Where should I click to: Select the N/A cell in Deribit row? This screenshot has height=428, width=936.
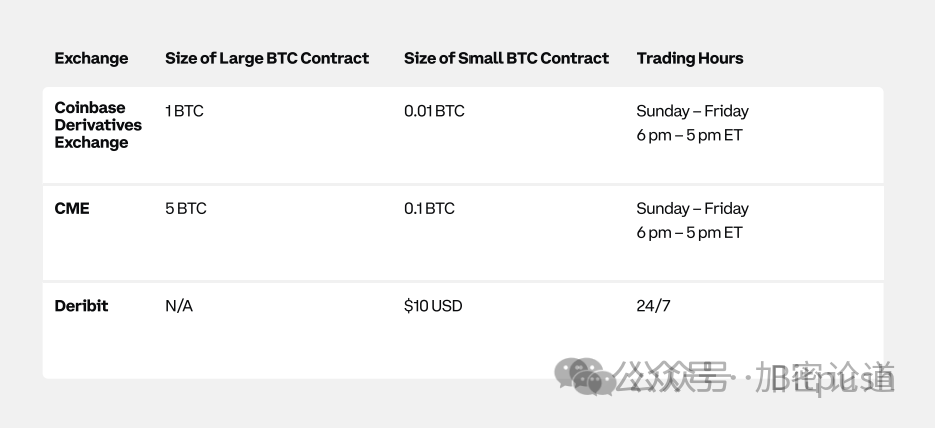tap(179, 306)
